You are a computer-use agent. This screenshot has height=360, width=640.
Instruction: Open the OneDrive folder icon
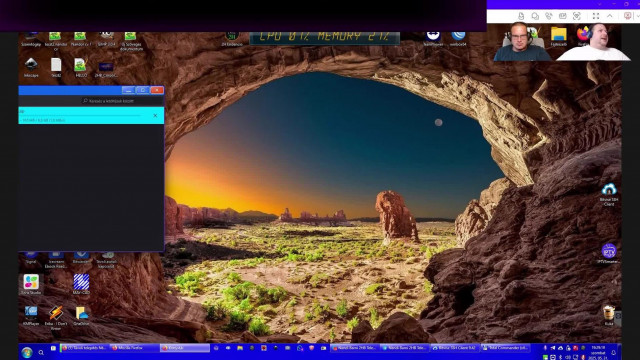coord(81,316)
